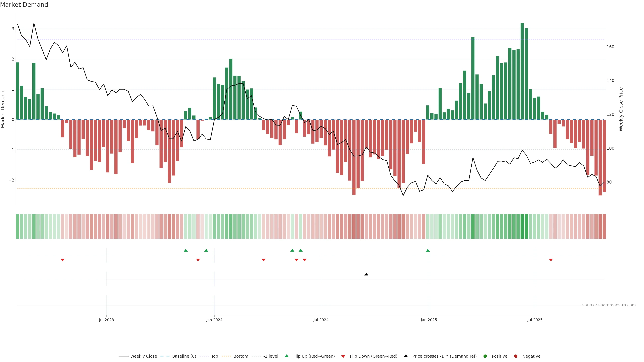Toggle the -1 level legend item
Screen dimensions: 644x362
pos(271,356)
